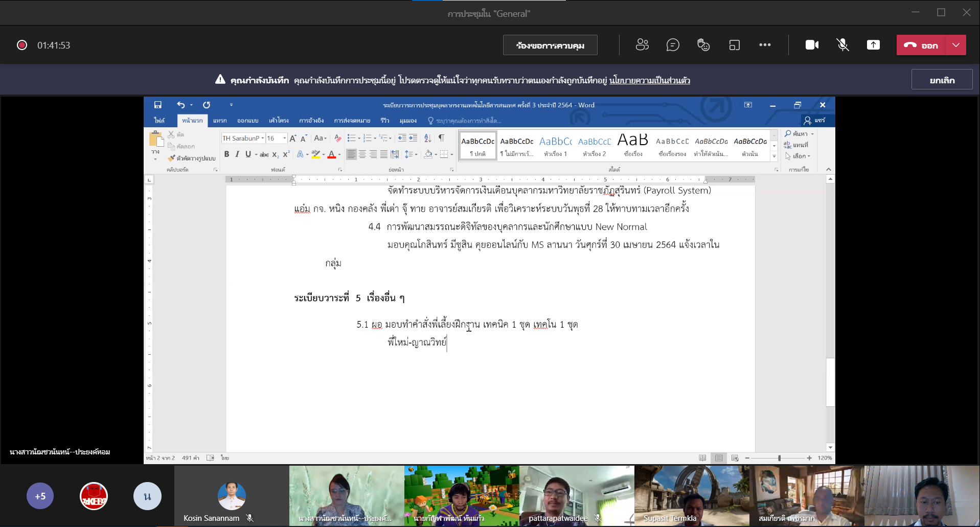The height and width of the screenshot is (527, 980).
Task: Click the Word save icon
Action: [158, 105]
